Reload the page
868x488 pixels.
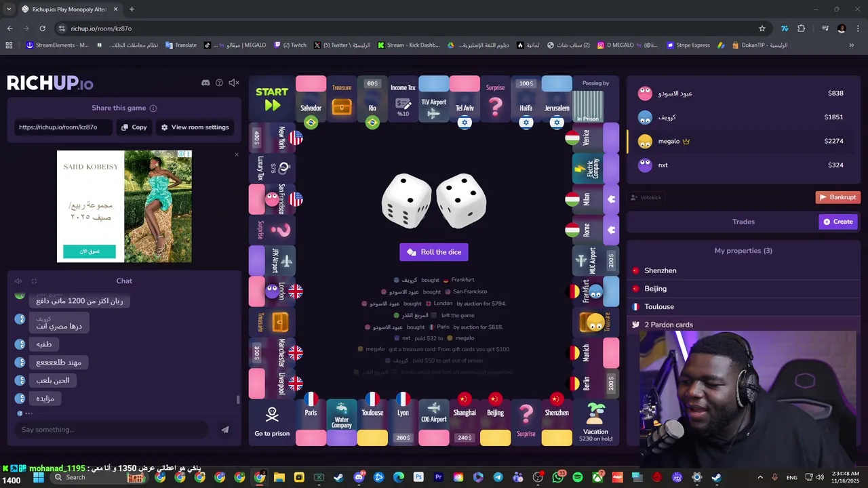[x=42, y=28]
